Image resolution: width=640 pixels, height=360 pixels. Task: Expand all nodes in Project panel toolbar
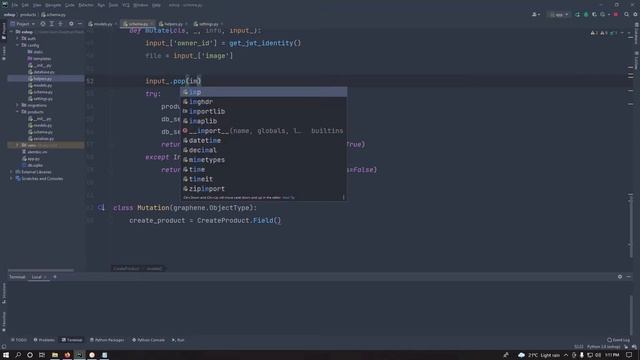51,24
